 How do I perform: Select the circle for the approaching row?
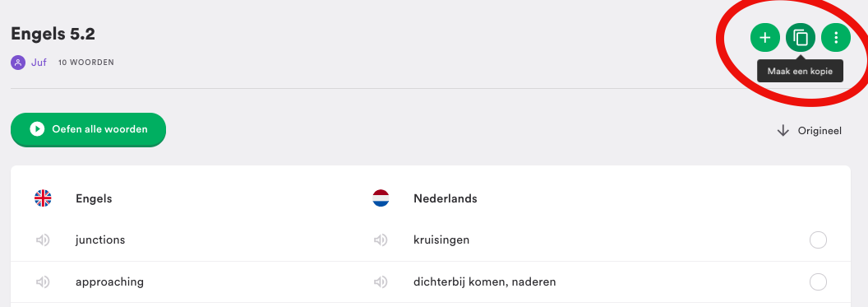(818, 282)
